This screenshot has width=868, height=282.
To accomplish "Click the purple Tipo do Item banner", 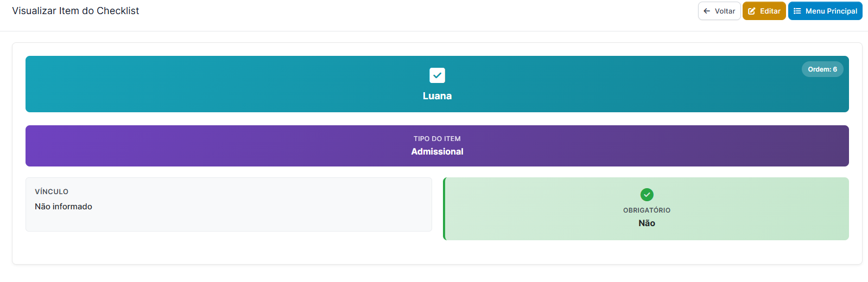I will (437, 146).
